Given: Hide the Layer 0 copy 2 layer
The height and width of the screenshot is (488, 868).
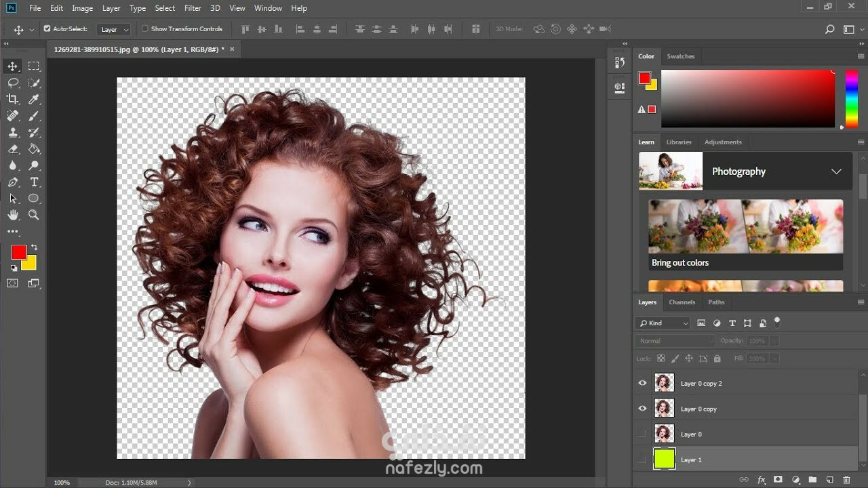Looking at the screenshot, I should pos(642,383).
